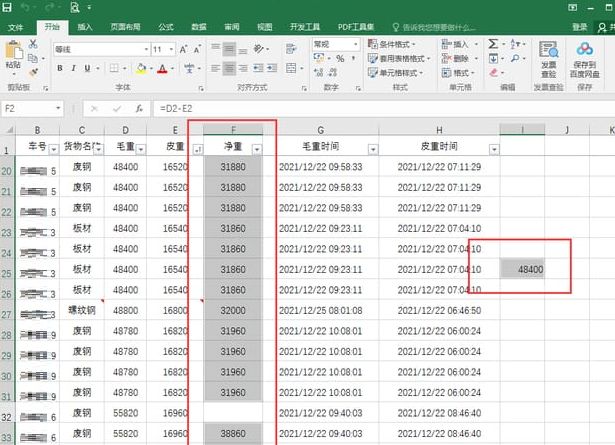Viewport: 615px width, 445px height.
Task: Decrease font size with smaller A
Action: click(x=197, y=49)
